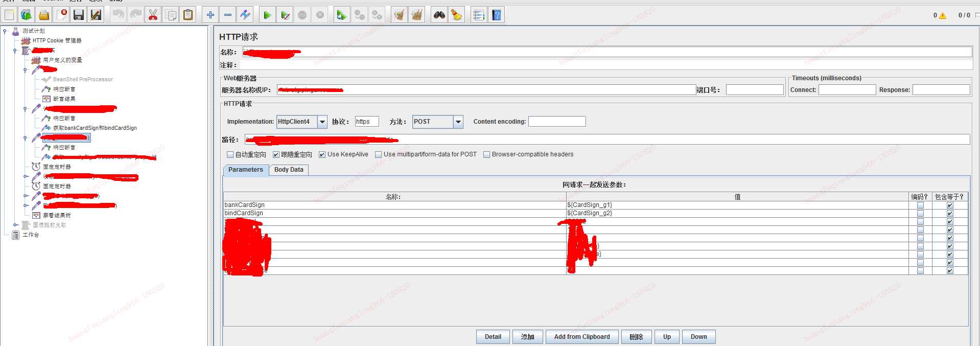Click the Response timeout field
The image size is (980, 346).
pyautogui.click(x=941, y=90)
